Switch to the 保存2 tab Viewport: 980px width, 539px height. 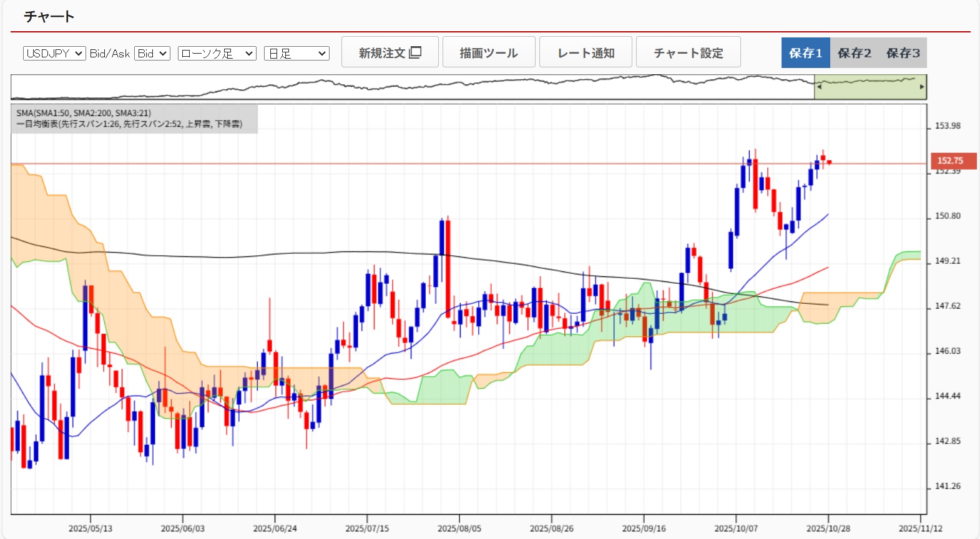(854, 53)
